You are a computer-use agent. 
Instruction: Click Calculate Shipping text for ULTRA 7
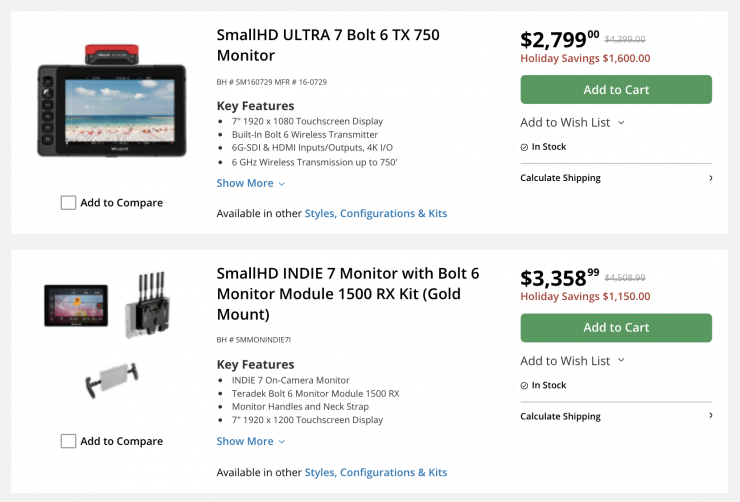560,178
